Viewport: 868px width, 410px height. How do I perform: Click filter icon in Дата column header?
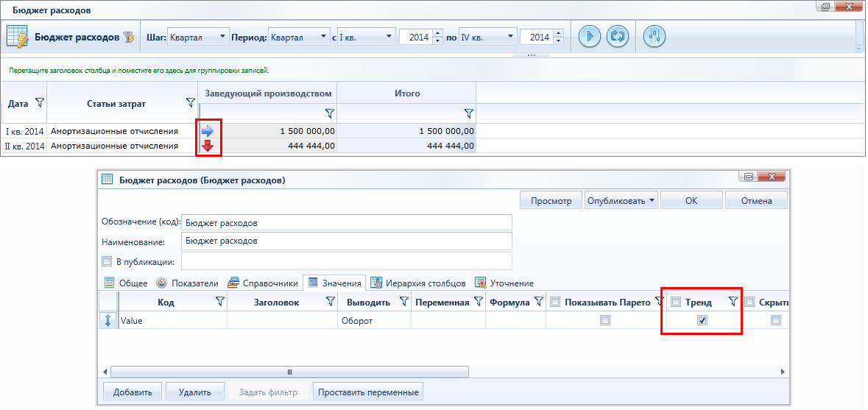coord(39,102)
